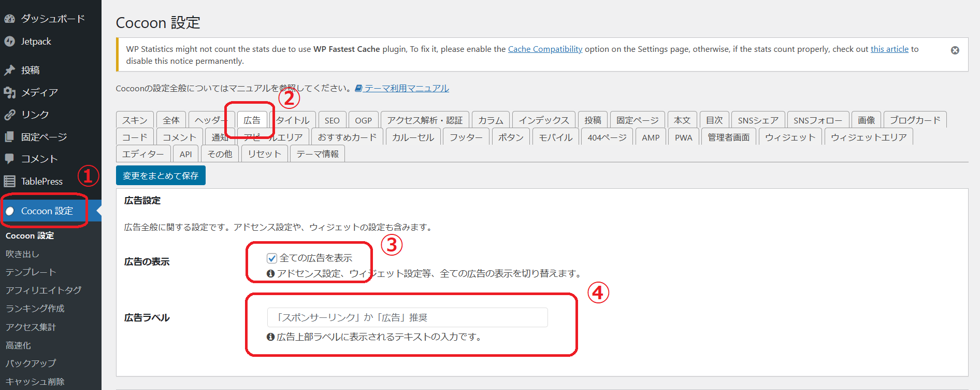Click the speech bubble icon beside コメント

pyautogui.click(x=9, y=159)
